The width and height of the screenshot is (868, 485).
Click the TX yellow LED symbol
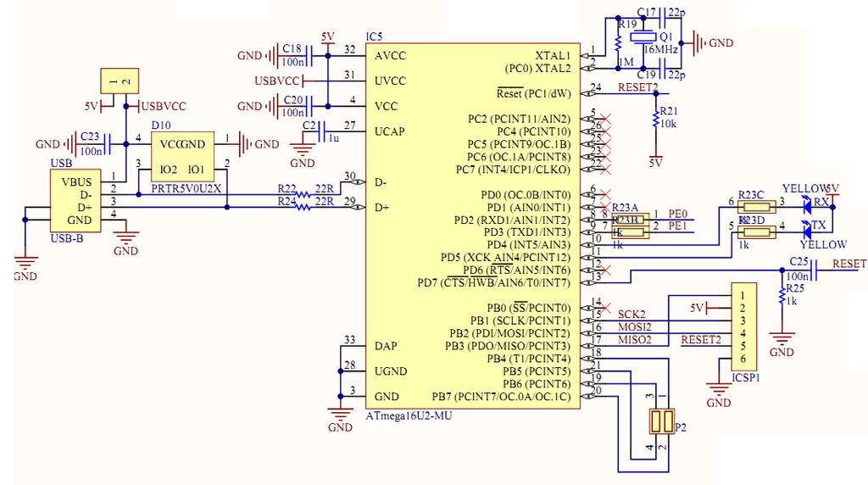pyautogui.click(x=807, y=229)
